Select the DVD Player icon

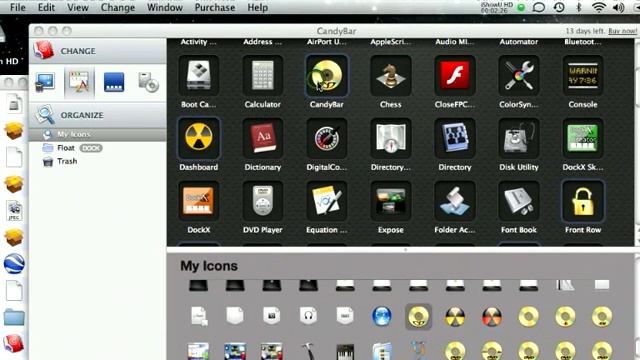click(x=262, y=201)
